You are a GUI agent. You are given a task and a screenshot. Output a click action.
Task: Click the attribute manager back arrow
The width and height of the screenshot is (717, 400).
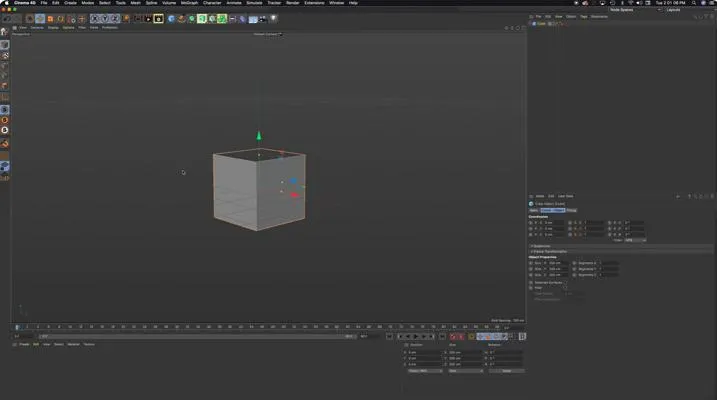678,196
